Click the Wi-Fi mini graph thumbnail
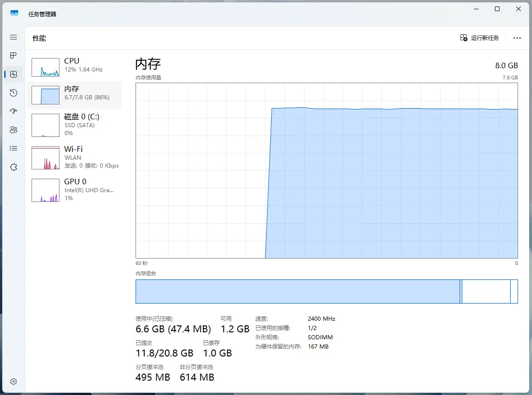This screenshot has height=395, width=532. pyautogui.click(x=45, y=158)
